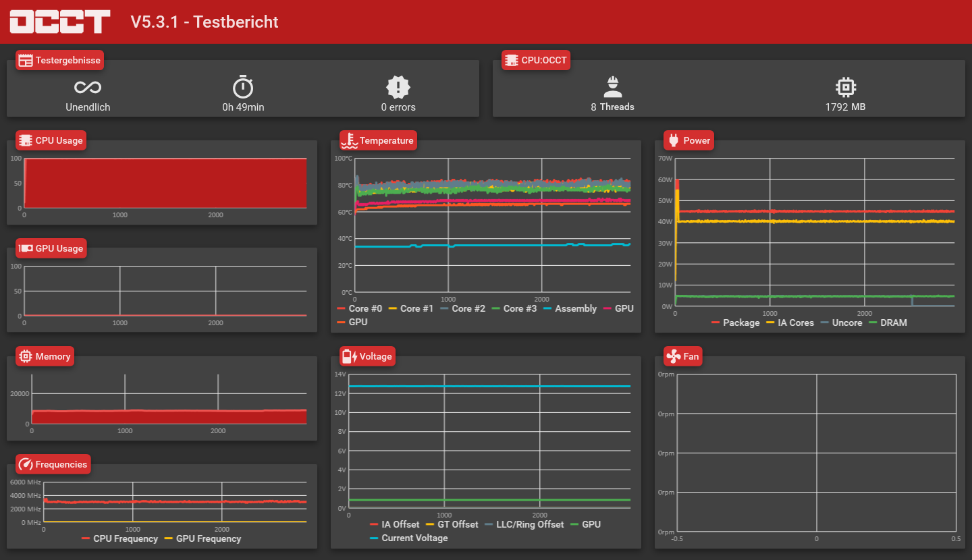Click the chip icon above 1792 MB

(x=845, y=87)
